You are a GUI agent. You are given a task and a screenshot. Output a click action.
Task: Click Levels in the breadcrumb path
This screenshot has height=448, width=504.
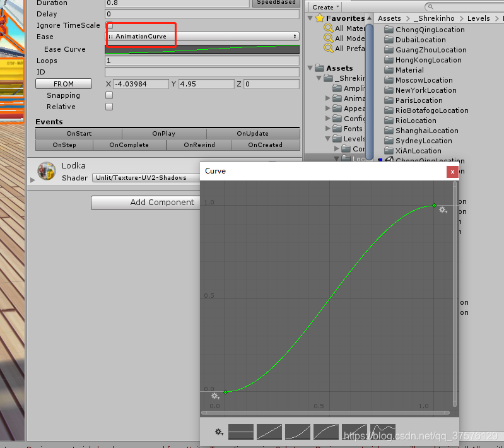coord(479,18)
